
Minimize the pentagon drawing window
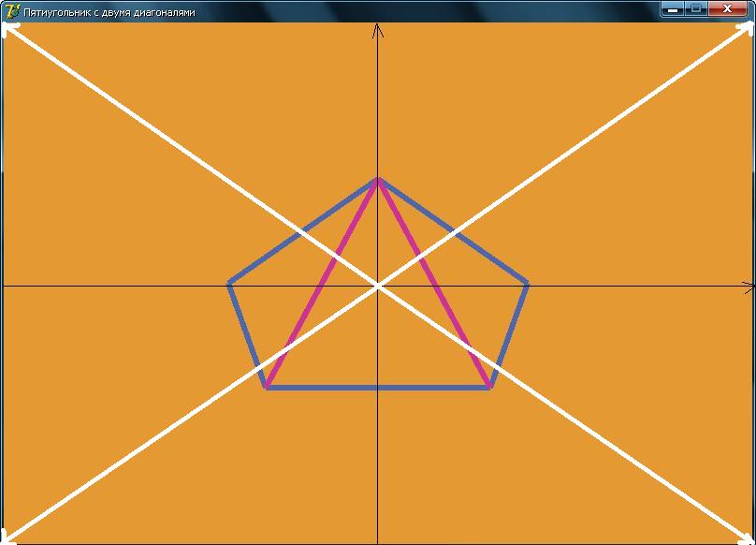672,9
